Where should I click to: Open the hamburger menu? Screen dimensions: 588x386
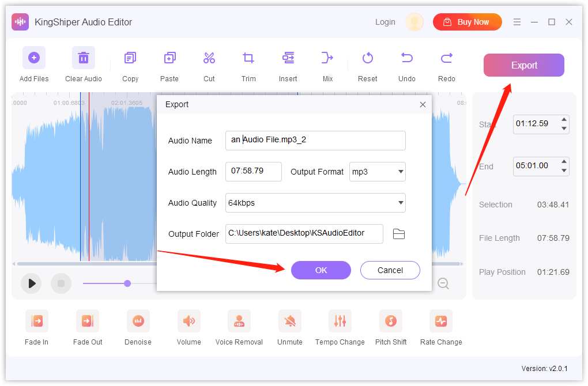tap(517, 22)
